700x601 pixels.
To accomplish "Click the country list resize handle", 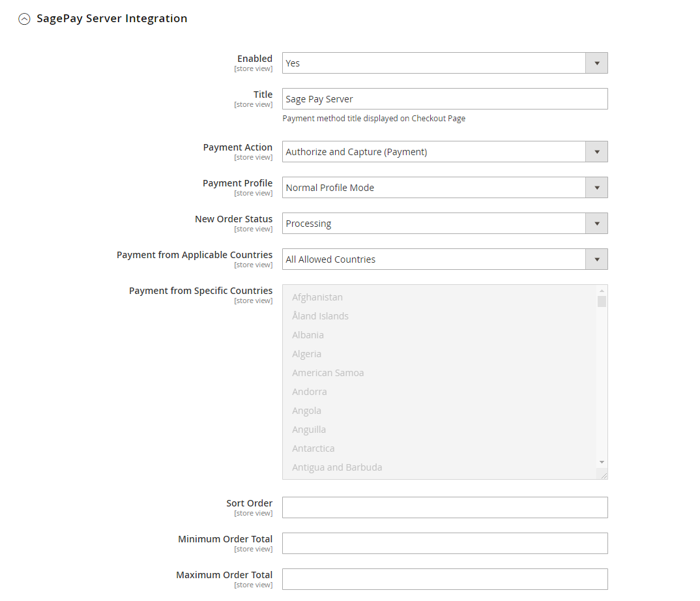I will pyautogui.click(x=604, y=475).
